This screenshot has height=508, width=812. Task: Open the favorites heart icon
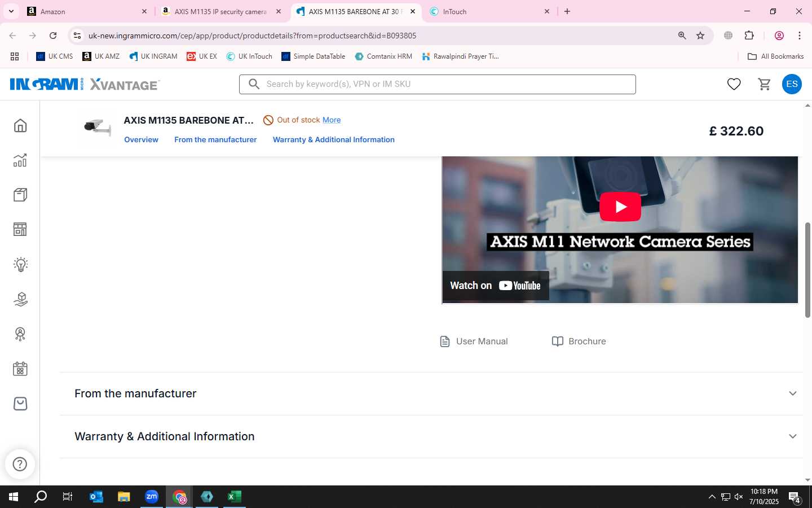(734, 84)
